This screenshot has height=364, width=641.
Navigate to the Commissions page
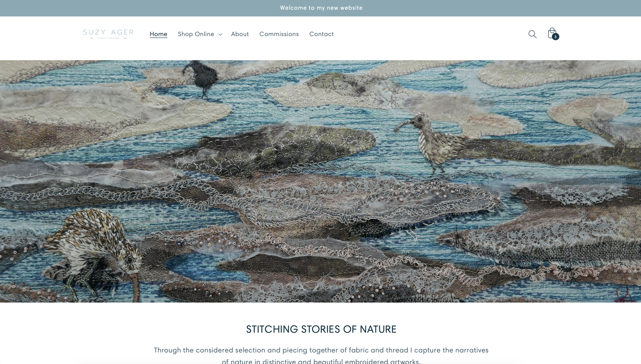279,34
